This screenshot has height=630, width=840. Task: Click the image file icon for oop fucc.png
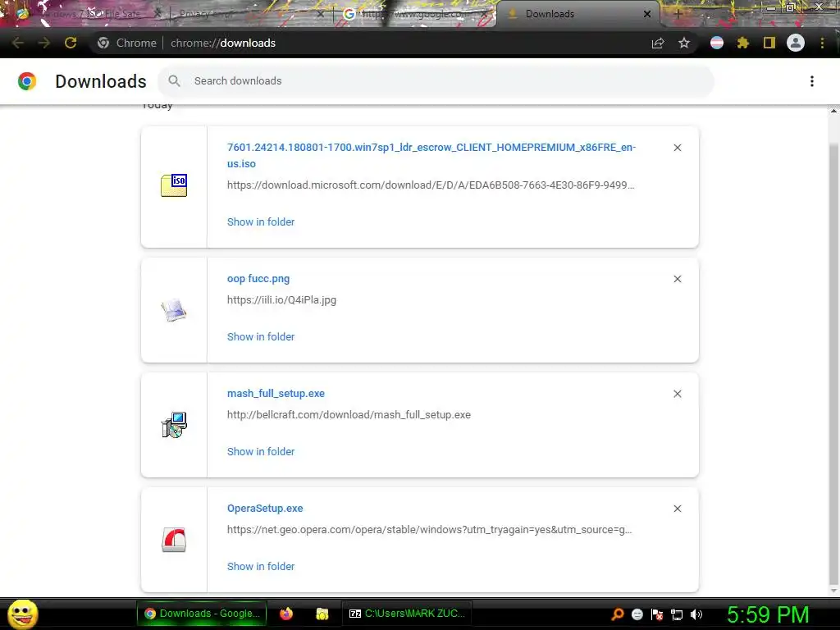pyautogui.click(x=174, y=310)
